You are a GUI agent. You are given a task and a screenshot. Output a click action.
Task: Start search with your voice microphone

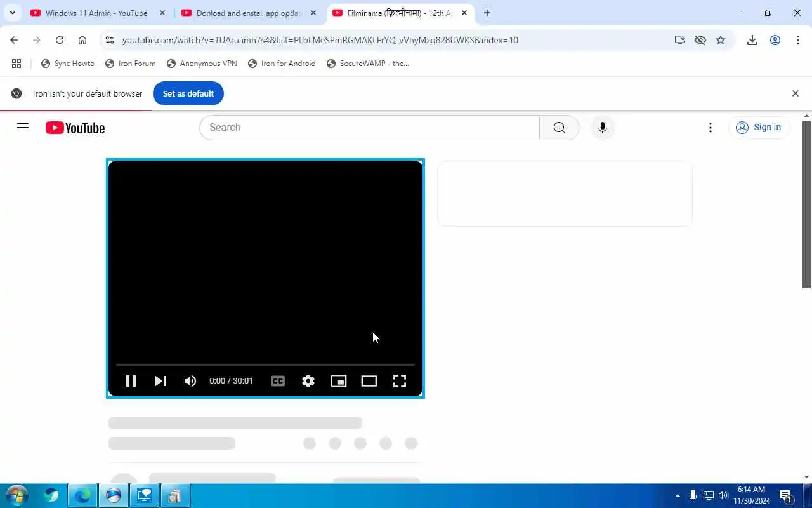[x=603, y=128]
